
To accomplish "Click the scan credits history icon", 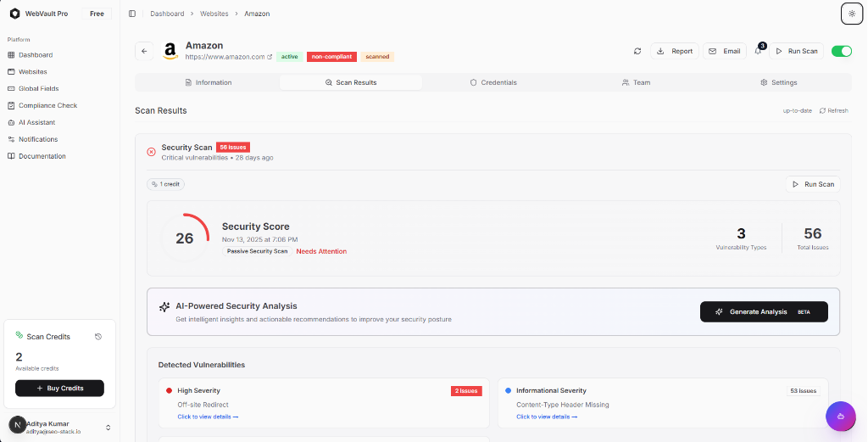I will tap(98, 337).
